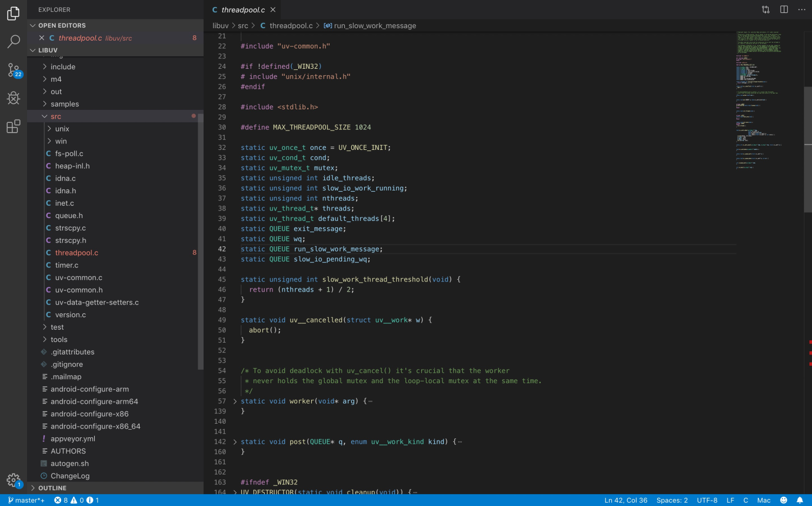This screenshot has height=506, width=812.
Task: Open the Search view in activity bar
Action: pyautogui.click(x=14, y=41)
